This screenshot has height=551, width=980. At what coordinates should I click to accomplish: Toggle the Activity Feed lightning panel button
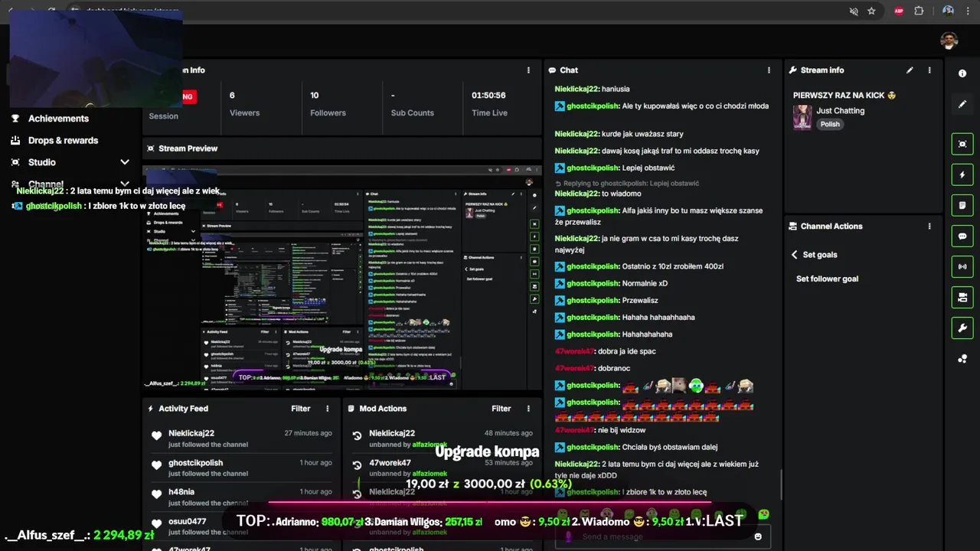(962, 175)
